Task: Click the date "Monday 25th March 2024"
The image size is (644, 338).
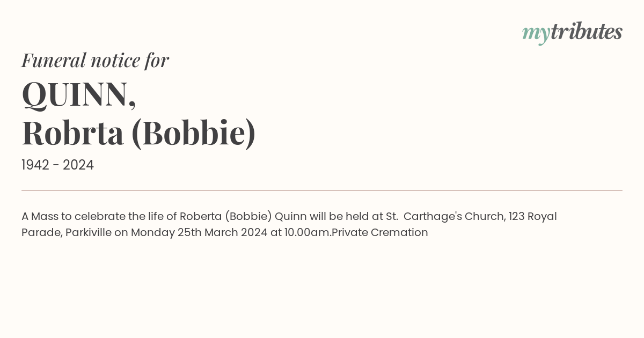Action: pos(199,233)
